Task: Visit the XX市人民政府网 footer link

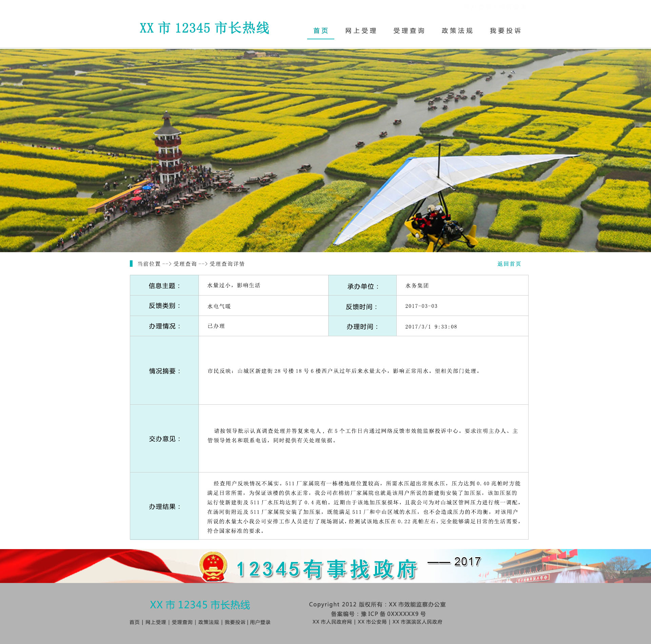Action: coord(332,622)
